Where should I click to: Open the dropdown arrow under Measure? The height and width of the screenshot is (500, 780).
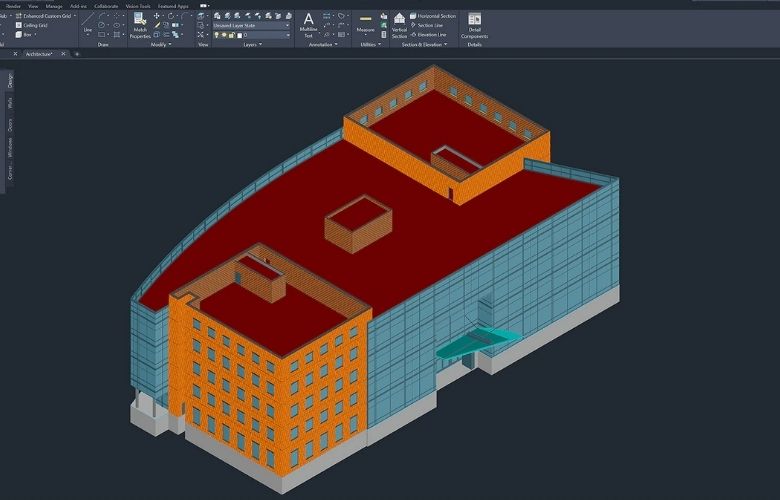pyautogui.click(x=366, y=35)
